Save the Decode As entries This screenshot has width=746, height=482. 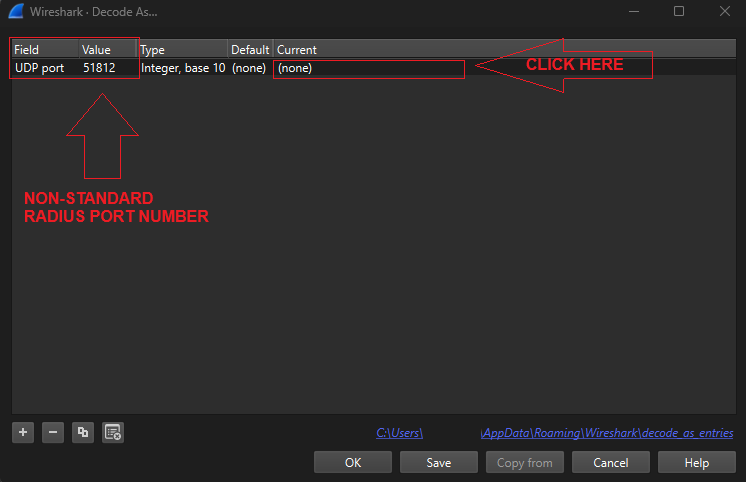[438, 463]
